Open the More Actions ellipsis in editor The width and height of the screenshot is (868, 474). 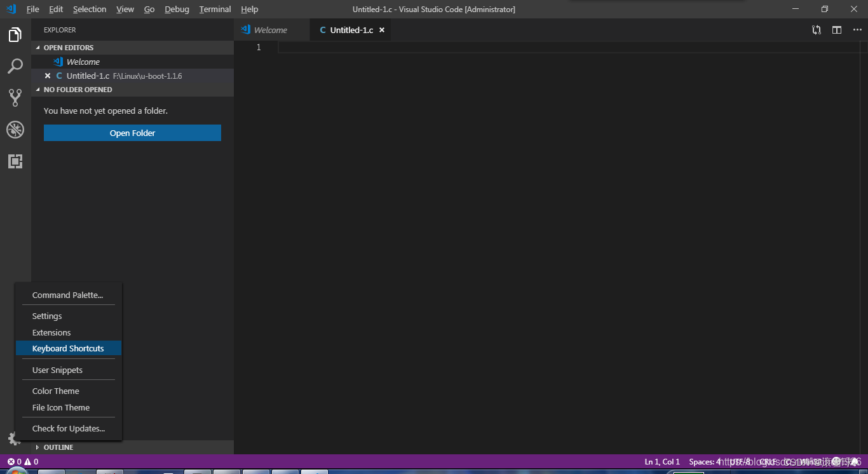(857, 30)
